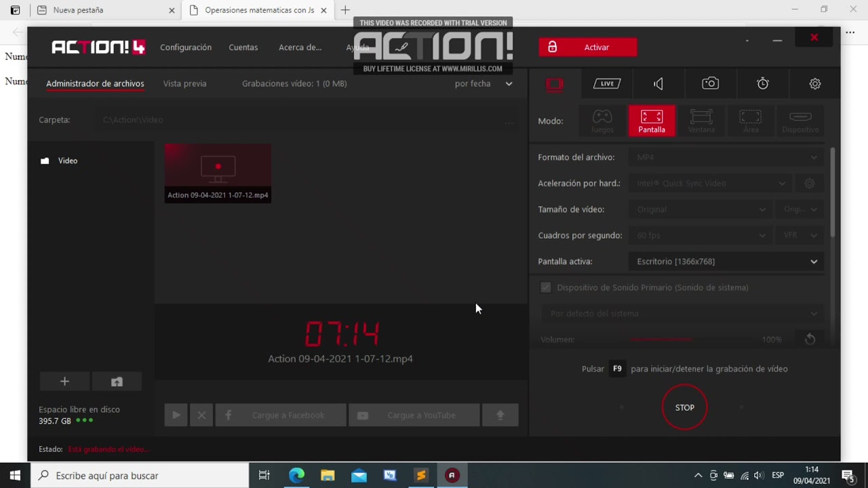Expand the Formato del archivo dropdown
The width and height of the screenshot is (868, 488).
coord(726,157)
